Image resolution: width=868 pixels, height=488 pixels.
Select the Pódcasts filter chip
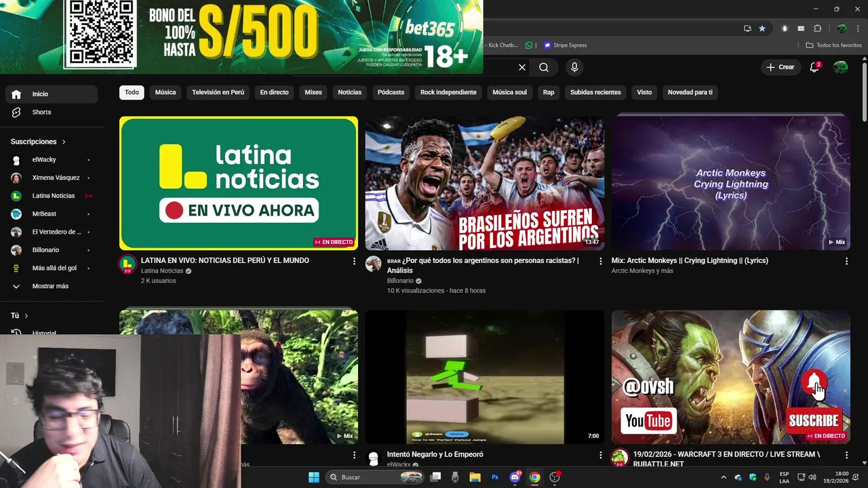tap(391, 92)
